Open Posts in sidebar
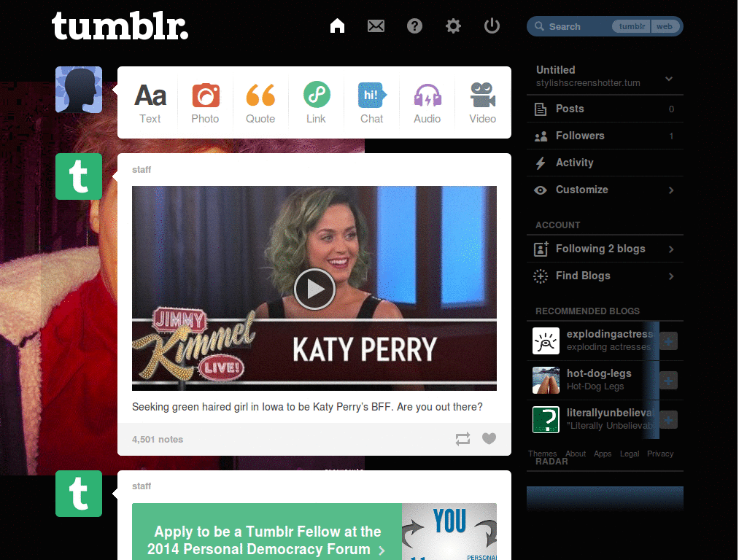This screenshot has height=560, width=747. (605, 109)
